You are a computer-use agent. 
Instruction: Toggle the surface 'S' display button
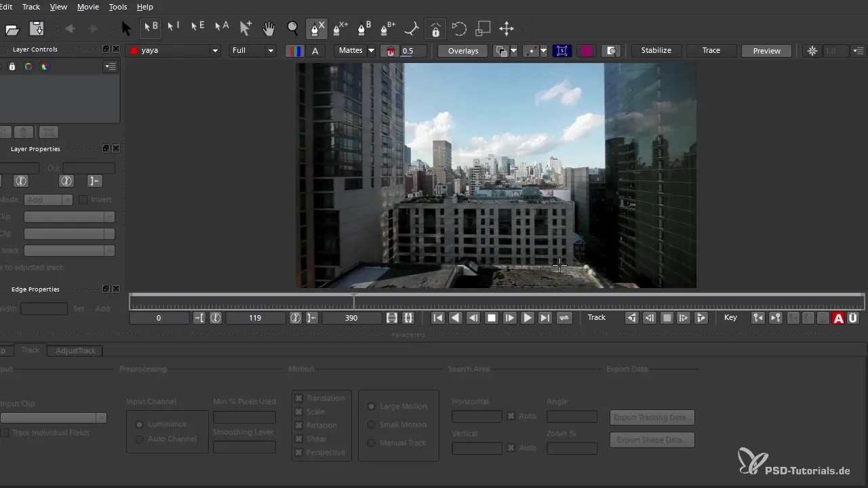561,51
